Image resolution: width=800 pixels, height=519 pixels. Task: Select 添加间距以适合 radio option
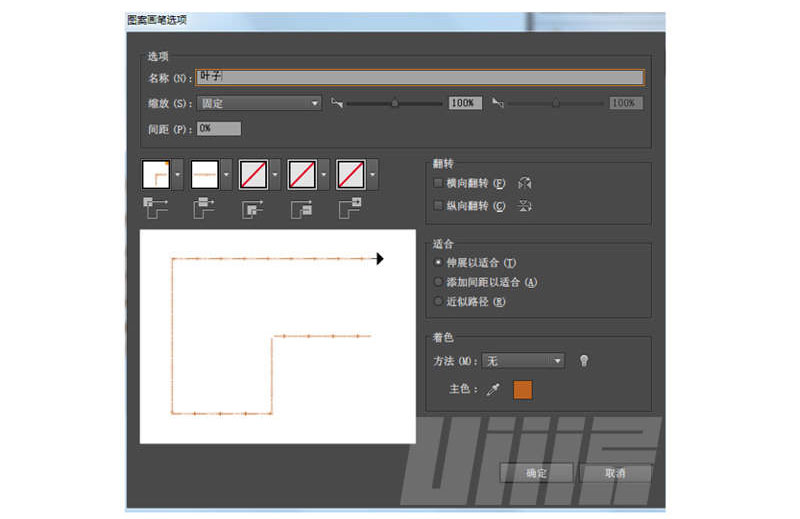438,282
